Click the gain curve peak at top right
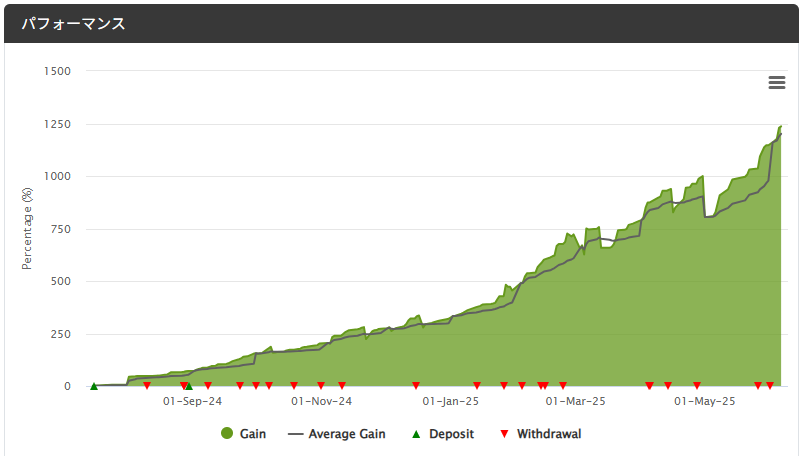Screen dimensions: 801x456 click(780, 127)
